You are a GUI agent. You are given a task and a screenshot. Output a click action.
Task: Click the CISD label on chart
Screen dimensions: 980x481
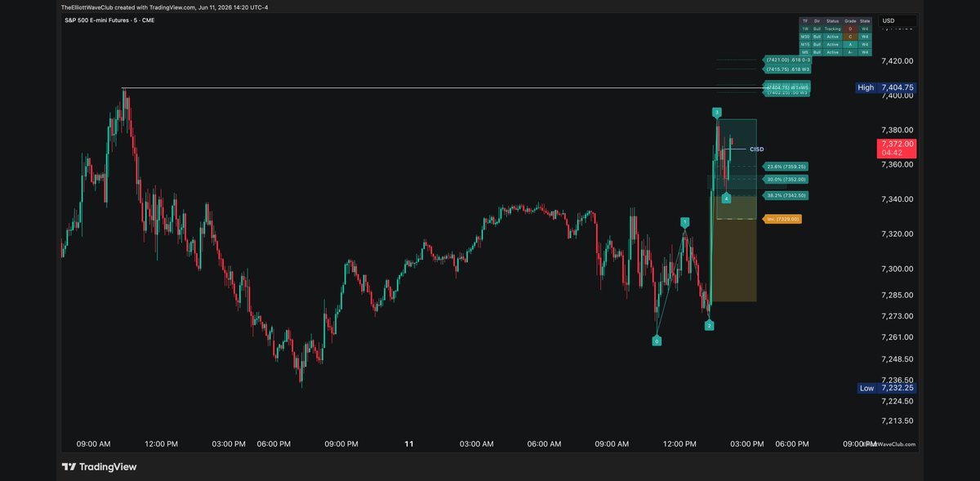point(757,149)
